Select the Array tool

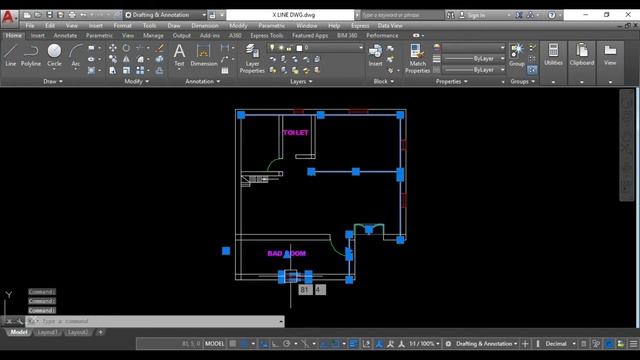tap(140, 71)
